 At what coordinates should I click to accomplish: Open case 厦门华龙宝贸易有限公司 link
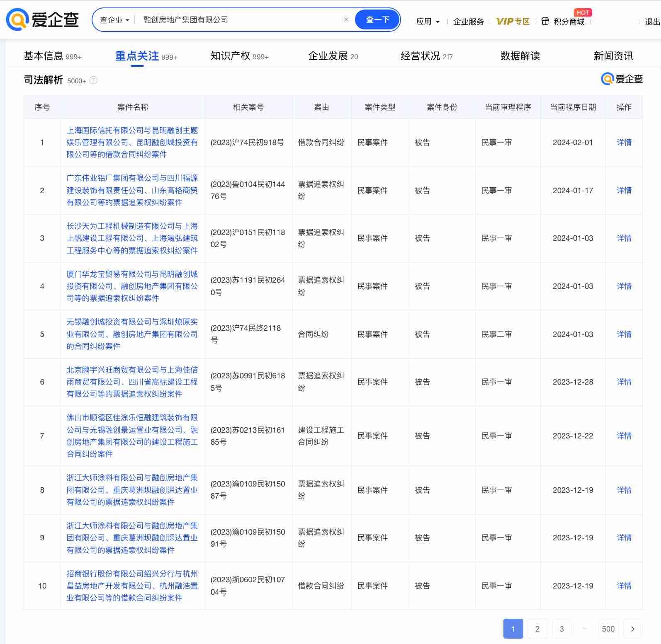pos(132,286)
